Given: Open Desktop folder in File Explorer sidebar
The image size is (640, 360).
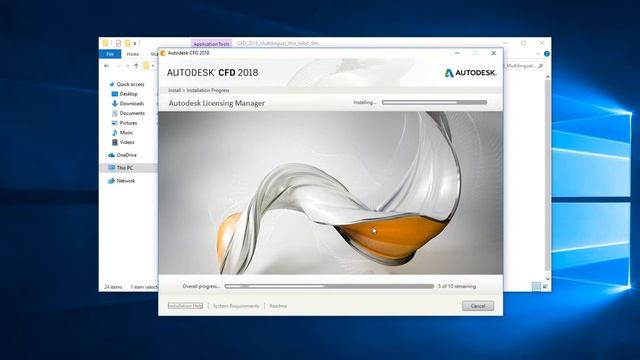Looking at the screenshot, I should 128,94.
